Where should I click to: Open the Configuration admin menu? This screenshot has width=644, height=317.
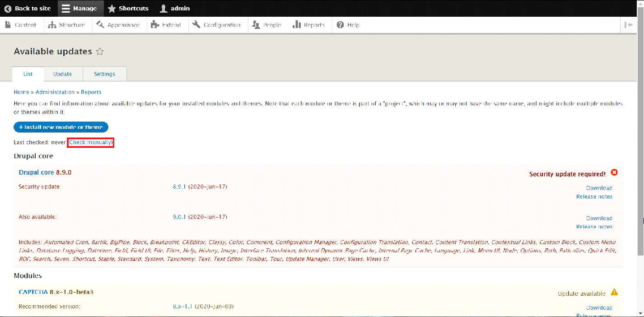point(217,25)
